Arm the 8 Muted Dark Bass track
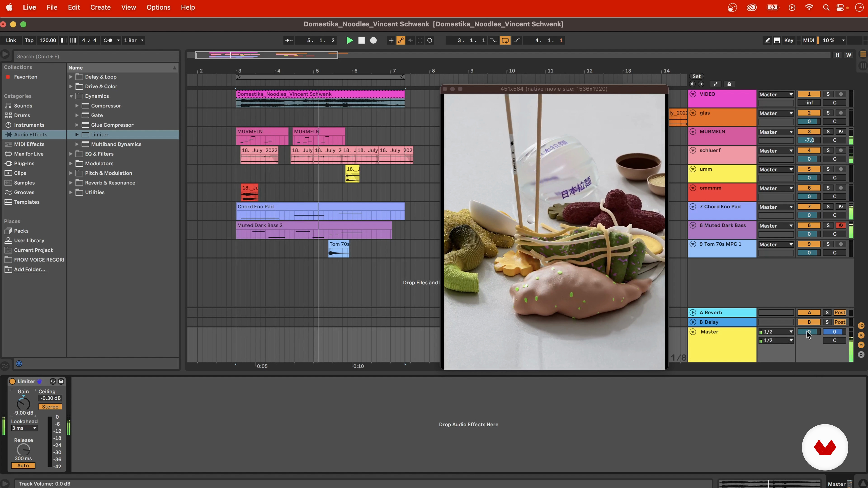This screenshot has width=868, height=488. [841, 225]
